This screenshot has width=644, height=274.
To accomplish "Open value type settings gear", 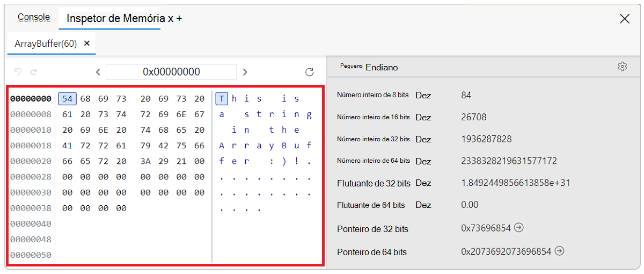I will [x=622, y=67].
